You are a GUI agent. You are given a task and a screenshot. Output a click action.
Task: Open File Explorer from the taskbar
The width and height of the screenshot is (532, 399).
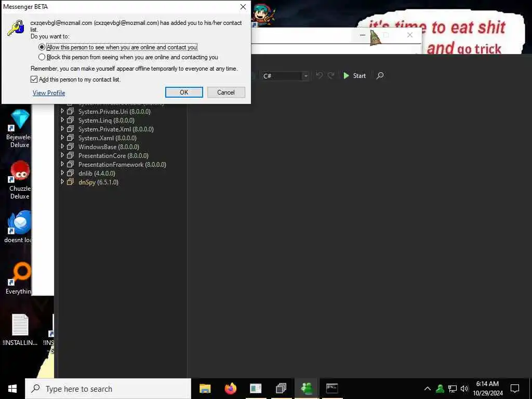[205, 389]
